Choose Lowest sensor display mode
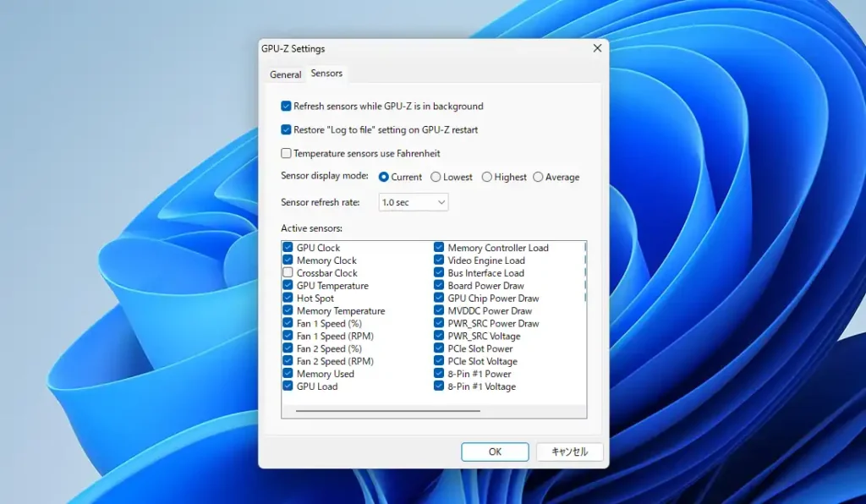The height and width of the screenshot is (504, 866). click(436, 178)
